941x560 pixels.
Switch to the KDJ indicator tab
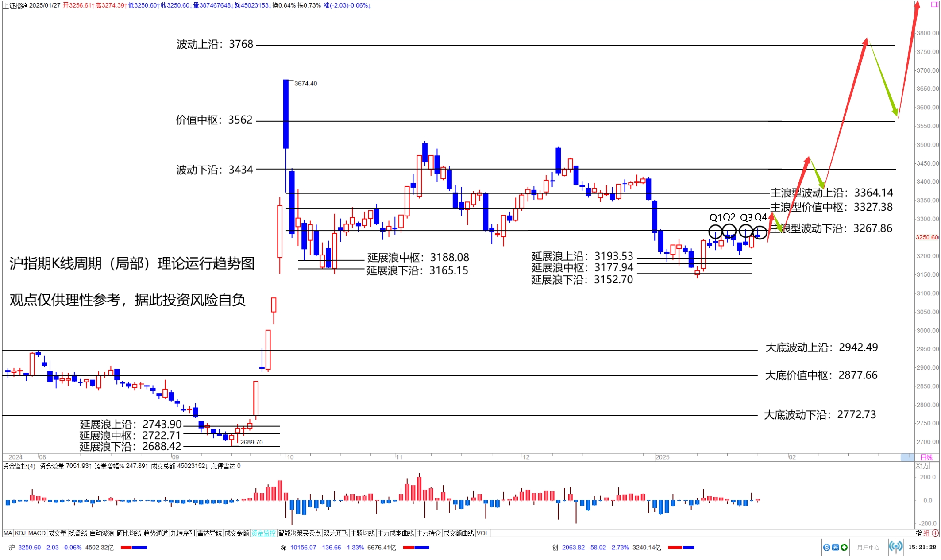pyautogui.click(x=20, y=533)
